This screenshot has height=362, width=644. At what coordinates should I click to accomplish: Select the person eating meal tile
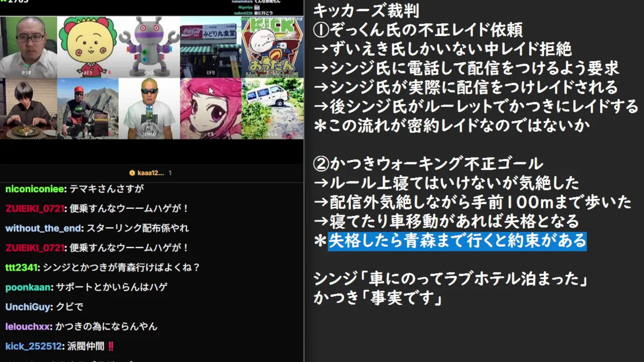click(29, 109)
